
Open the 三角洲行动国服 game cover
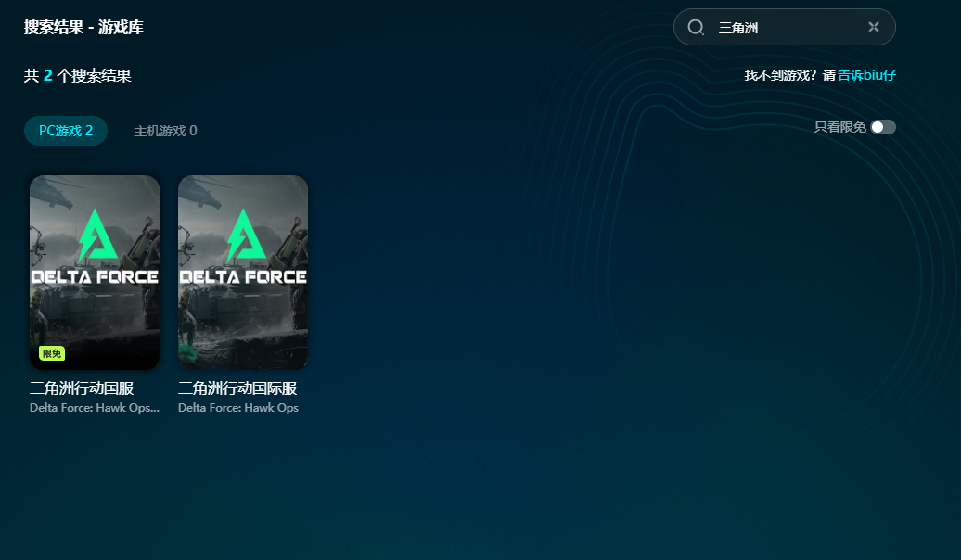click(x=95, y=273)
